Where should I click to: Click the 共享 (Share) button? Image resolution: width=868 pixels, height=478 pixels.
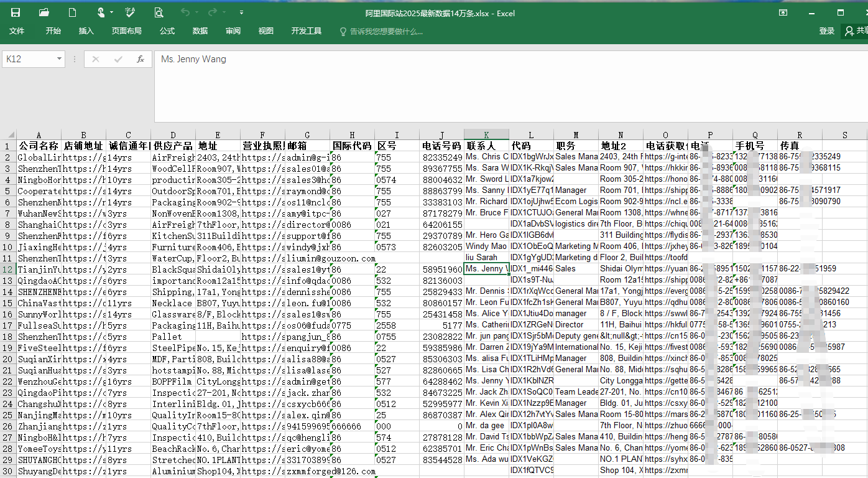click(x=855, y=31)
